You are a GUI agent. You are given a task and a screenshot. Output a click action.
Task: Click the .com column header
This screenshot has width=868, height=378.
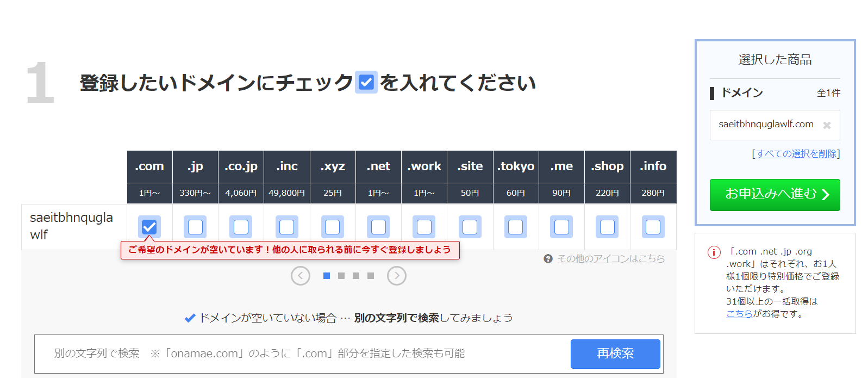(149, 166)
